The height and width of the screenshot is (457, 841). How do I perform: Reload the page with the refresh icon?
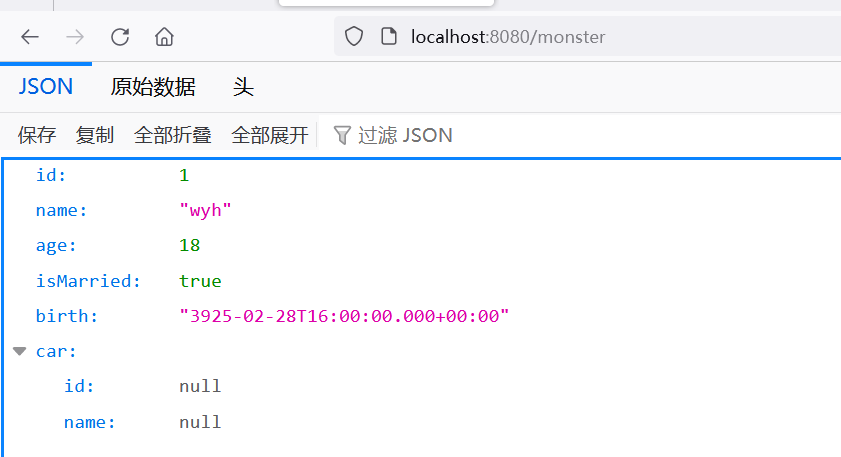click(120, 37)
